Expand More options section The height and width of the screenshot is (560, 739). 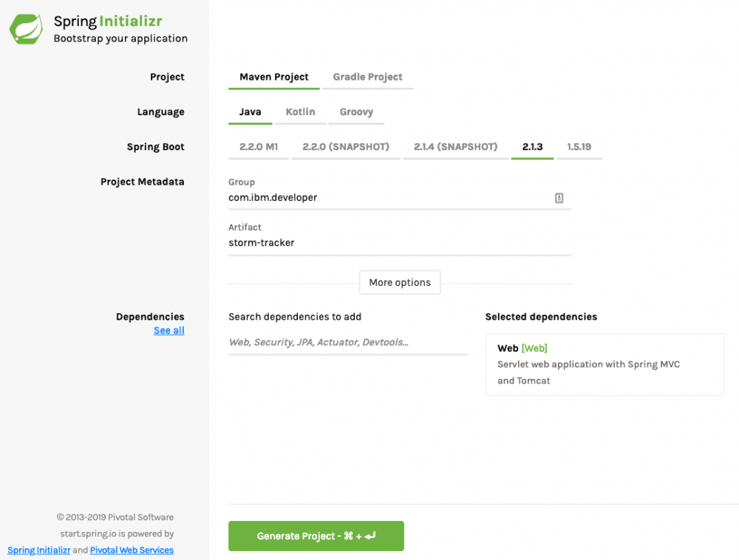click(400, 282)
